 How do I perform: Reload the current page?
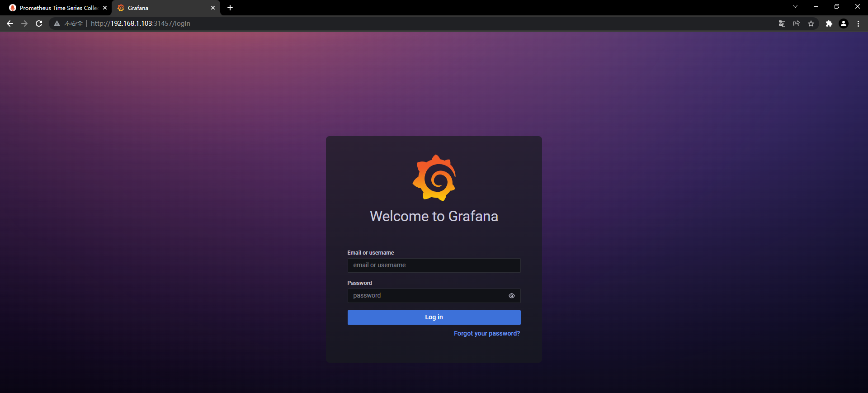(39, 24)
